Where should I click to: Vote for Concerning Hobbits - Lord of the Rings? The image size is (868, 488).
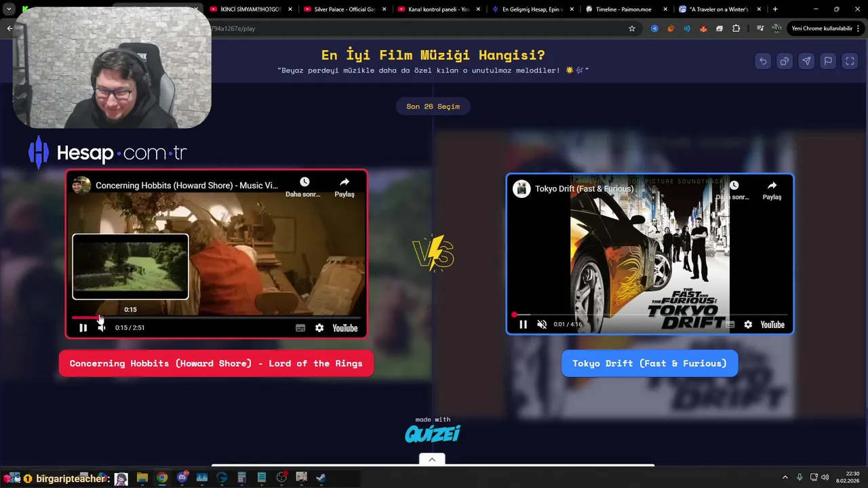tap(216, 363)
